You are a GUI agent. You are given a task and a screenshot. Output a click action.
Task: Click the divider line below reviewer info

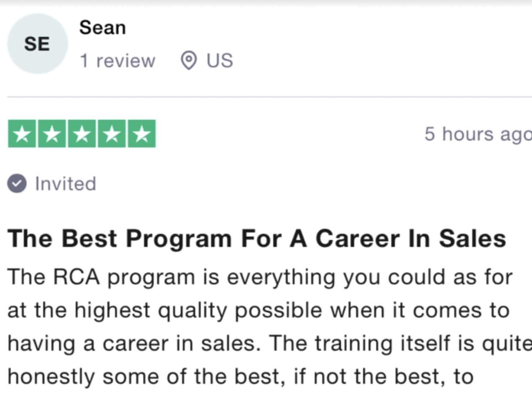[x=269, y=97]
